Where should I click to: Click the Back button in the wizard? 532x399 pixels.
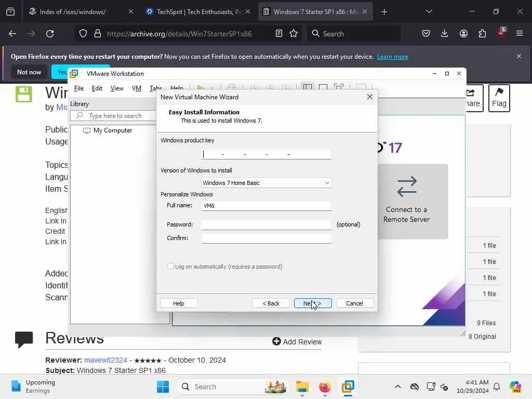click(x=271, y=303)
